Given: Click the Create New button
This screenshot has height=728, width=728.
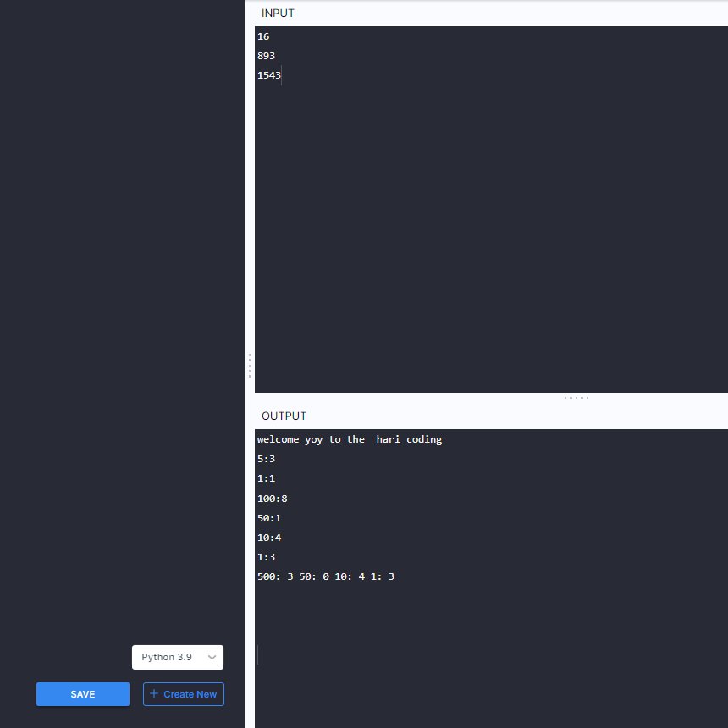Looking at the screenshot, I should [184, 693].
